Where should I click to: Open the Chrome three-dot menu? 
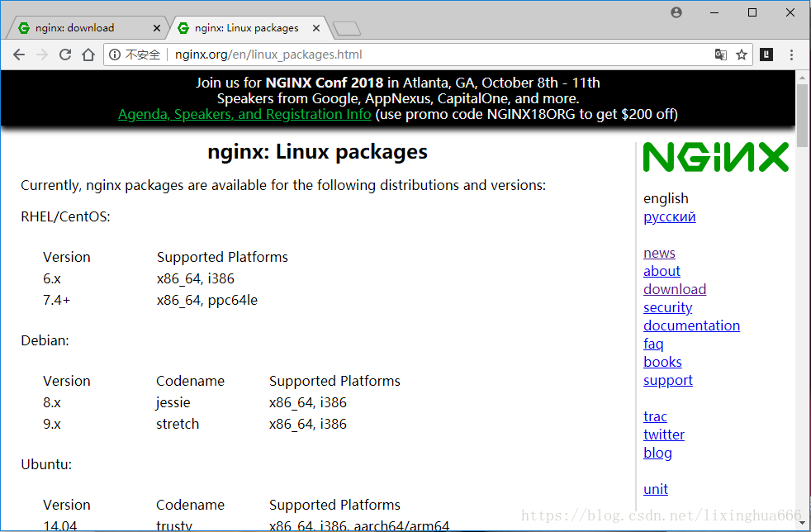coord(791,55)
